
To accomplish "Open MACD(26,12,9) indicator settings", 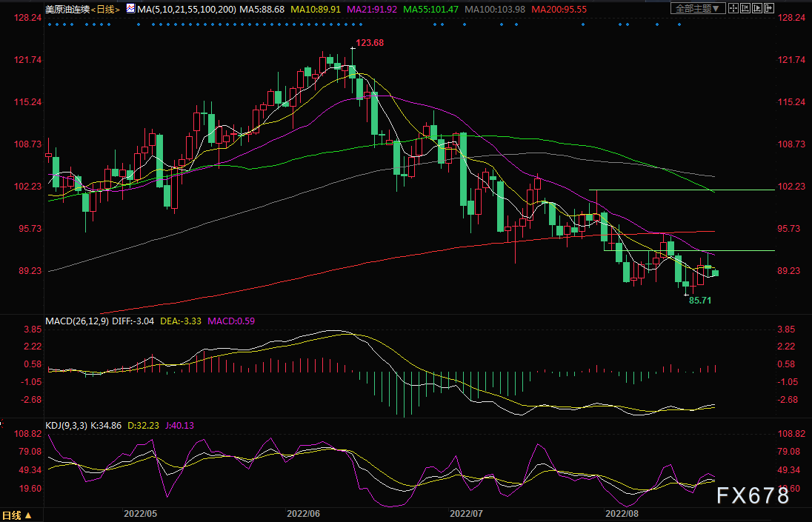I will coord(77,321).
